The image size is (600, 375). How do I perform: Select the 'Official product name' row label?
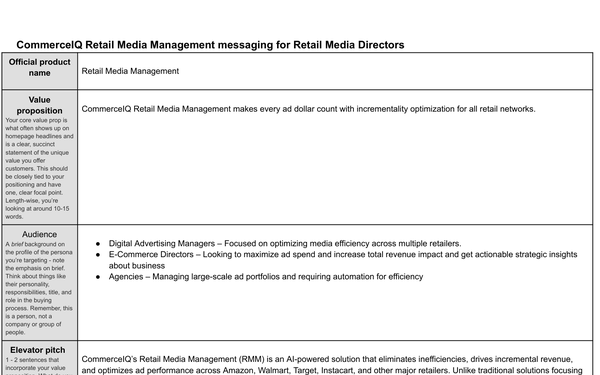pos(39,67)
